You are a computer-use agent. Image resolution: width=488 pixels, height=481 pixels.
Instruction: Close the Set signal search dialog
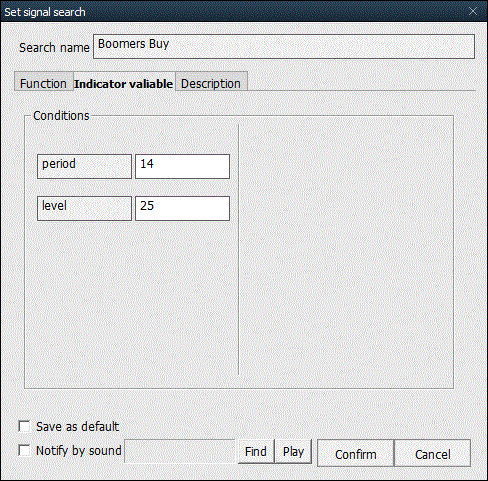473,11
